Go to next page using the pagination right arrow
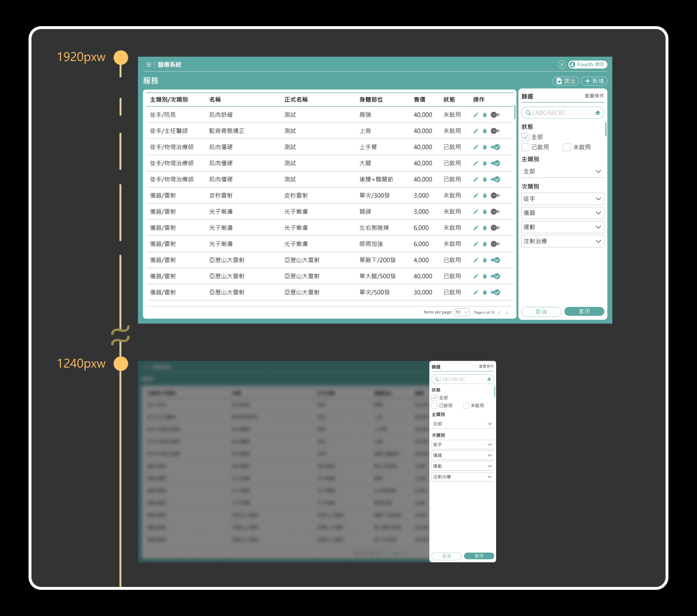This screenshot has height=616, width=697. click(507, 312)
